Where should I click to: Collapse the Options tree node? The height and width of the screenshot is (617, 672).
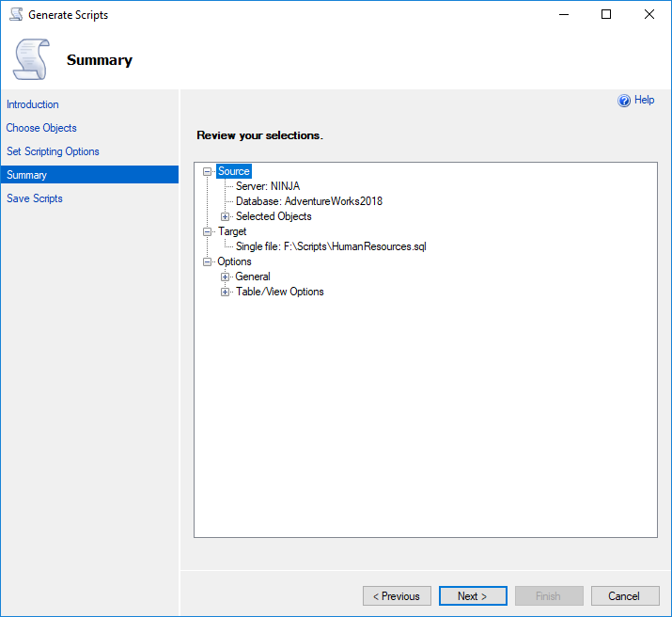(208, 261)
